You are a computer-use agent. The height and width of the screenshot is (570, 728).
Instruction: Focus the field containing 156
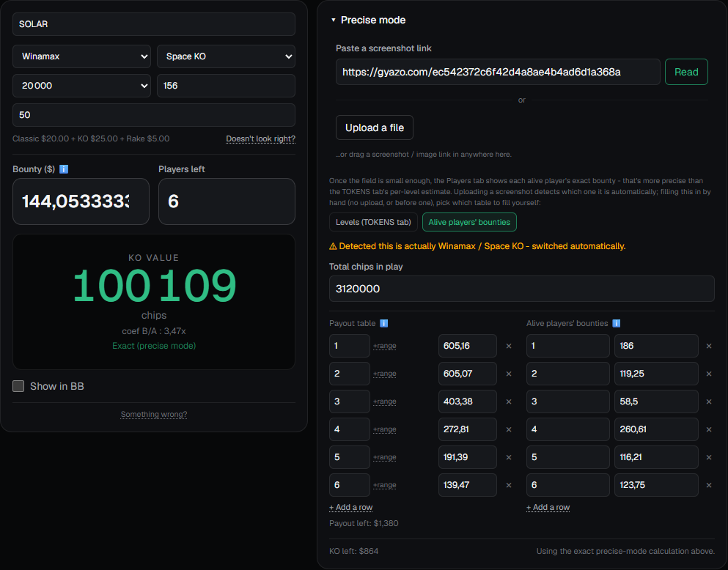coord(226,85)
